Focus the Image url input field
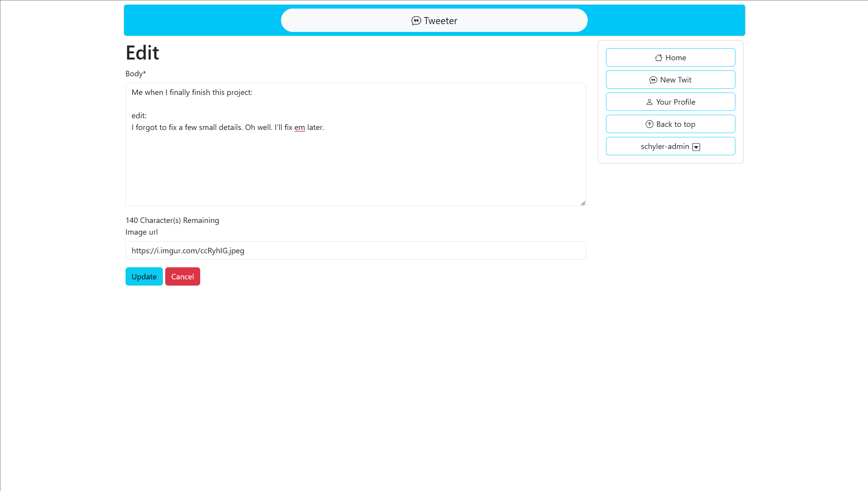The height and width of the screenshot is (491, 868). [355, 251]
